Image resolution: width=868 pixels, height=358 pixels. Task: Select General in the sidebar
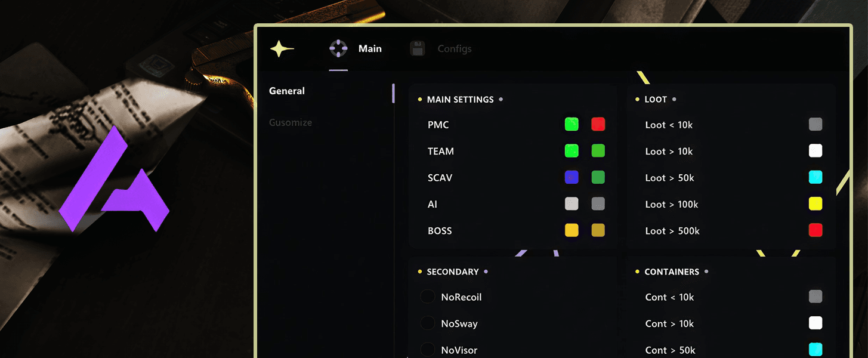click(287, 91)
